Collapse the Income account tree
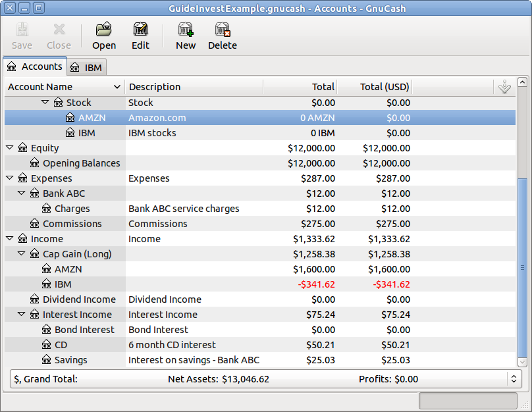Screen dimensions: 532x412 coord(9,238)
